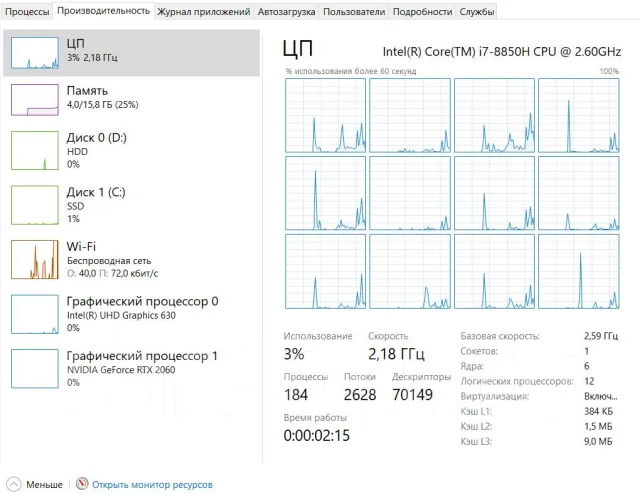Open the Открыть монитор ресурсов link
The image size is (640, 503).
click(x=152, y=485)
